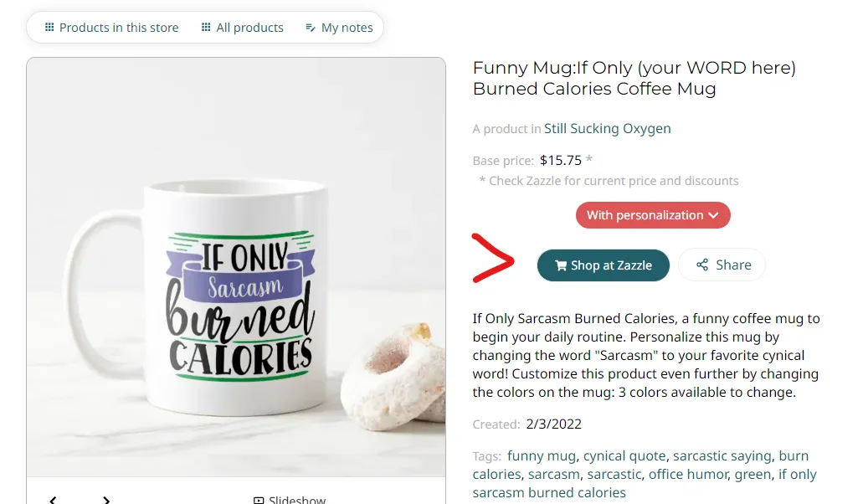
Task: Advance to the next image with right arrow
Action: pos(106,500)
